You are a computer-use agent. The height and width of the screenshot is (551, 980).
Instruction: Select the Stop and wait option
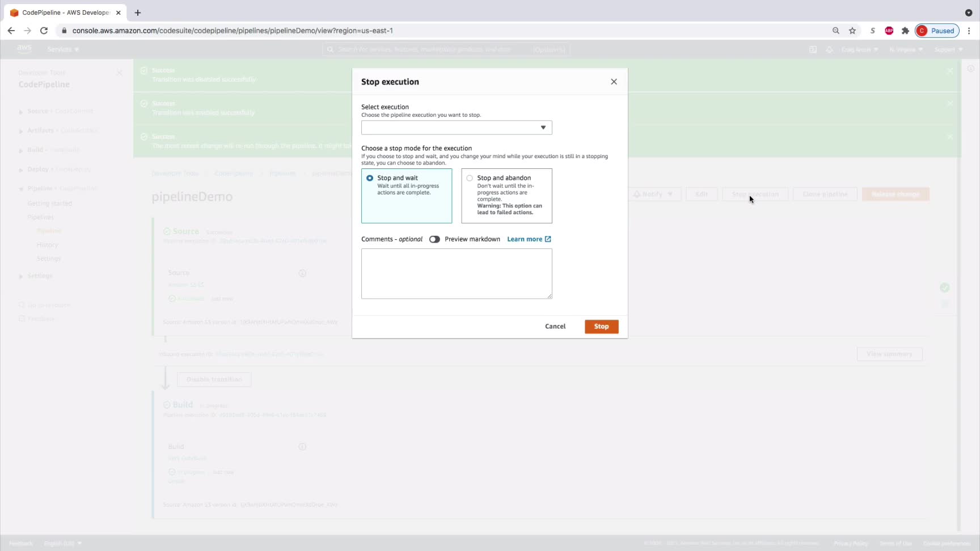pos(407,196)
